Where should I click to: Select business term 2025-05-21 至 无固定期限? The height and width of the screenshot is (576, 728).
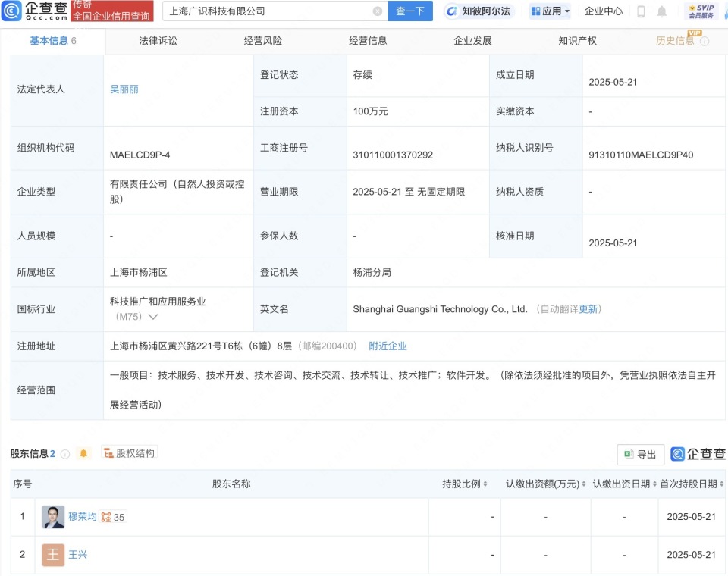click(409, 192)
